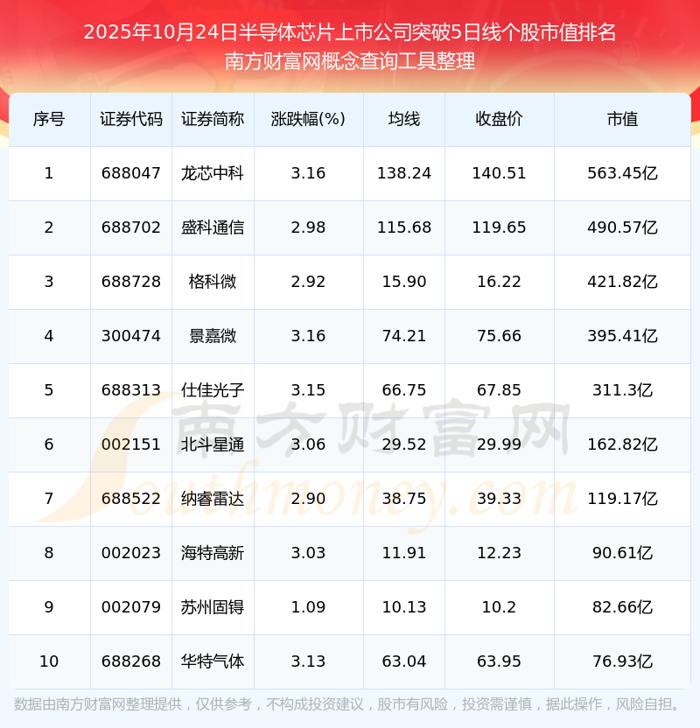Click moving average 63.04
700x728 pixels.
(404, 661)
